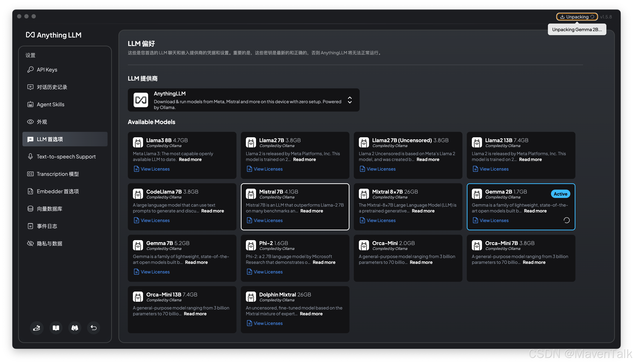Open Embedder 首选项 settings
Image resolution: width=633 pixels, height=364 pixels.
pyautogui.click(x=65, y=191)
